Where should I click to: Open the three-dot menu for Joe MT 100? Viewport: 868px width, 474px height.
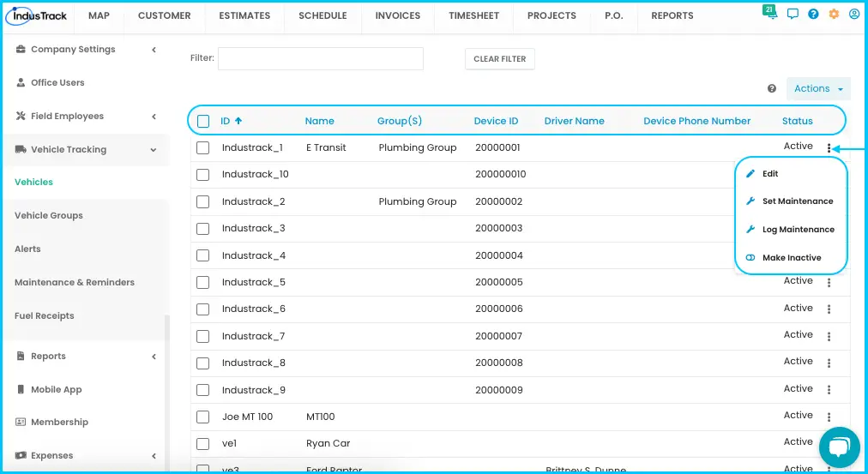829,417
